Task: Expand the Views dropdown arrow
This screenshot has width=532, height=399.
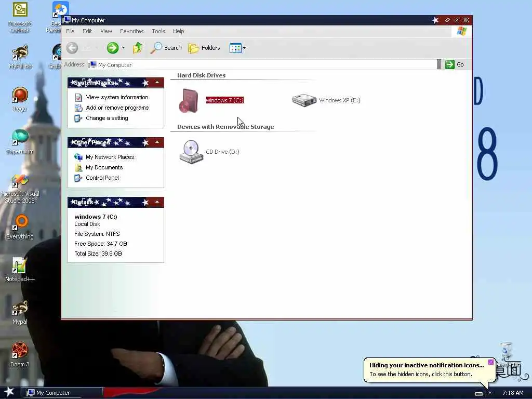Action: (x=244, y=48)
